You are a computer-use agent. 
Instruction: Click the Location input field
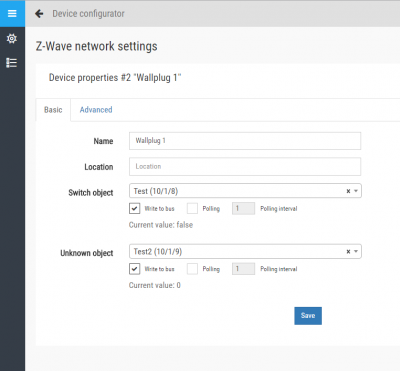245,166
